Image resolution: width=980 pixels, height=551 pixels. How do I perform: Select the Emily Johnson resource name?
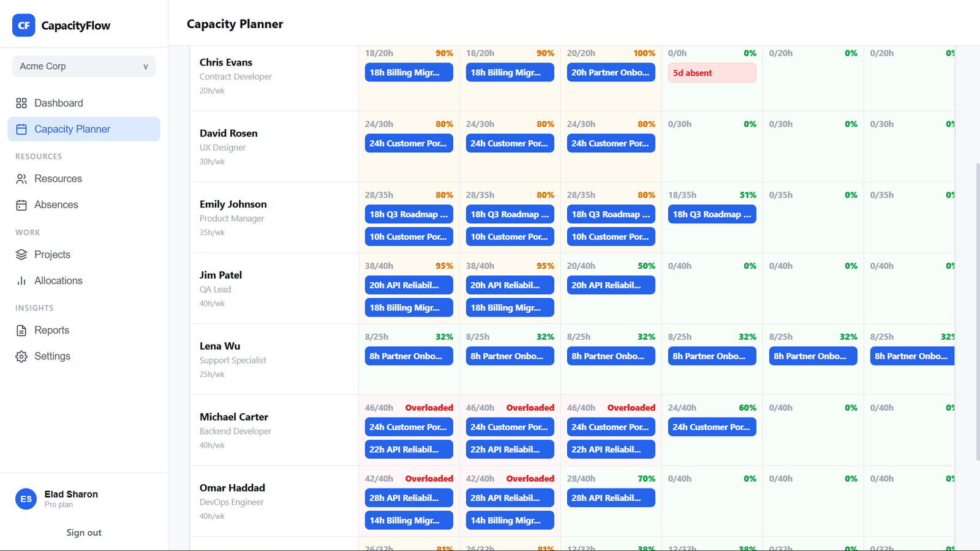click(x=233, y=204)
